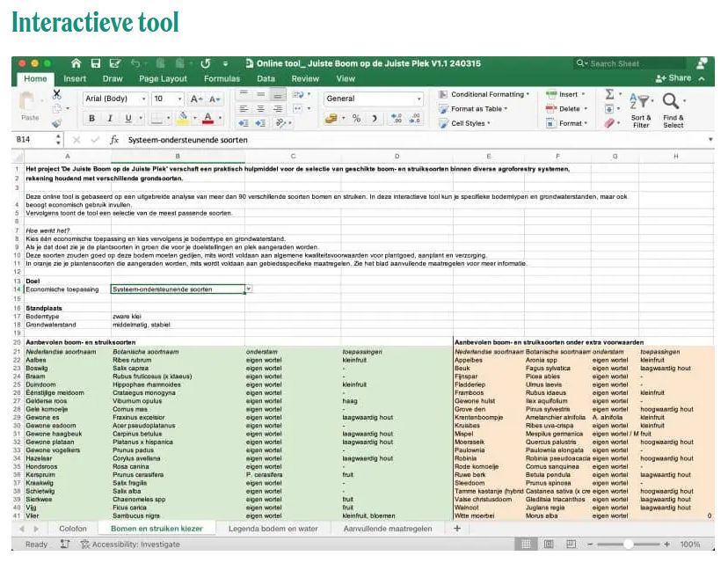Screen dimensions: 728x563
Task: Switch to Normal view in status bar
Action: tap(526, 544)
